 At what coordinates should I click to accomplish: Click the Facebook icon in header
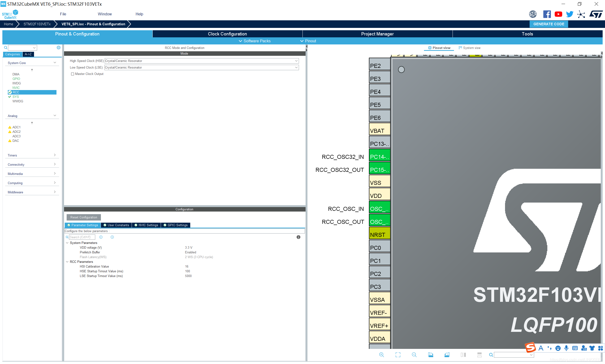[547, 14]
